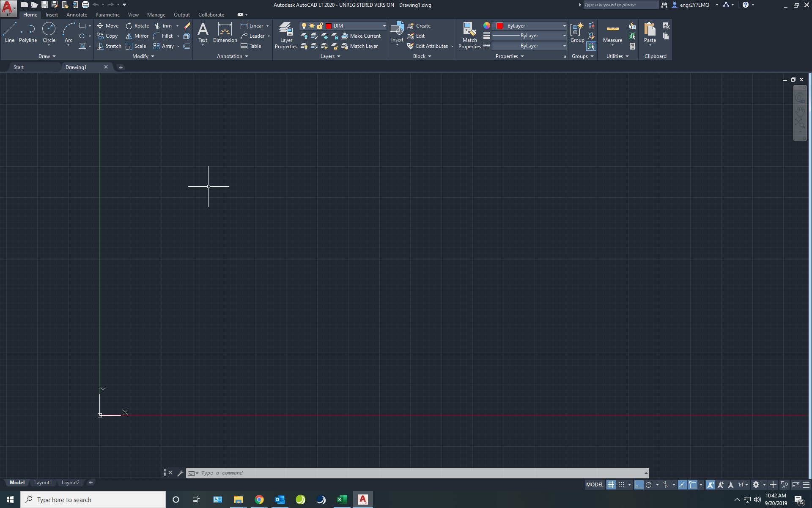The image size is (812, 508).
Task: Click the AutoCAD taskbar icon
Action: pos(362,500)
